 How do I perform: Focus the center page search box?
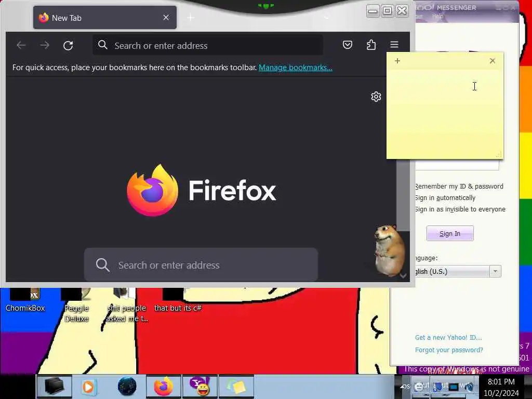click(201, 264)
